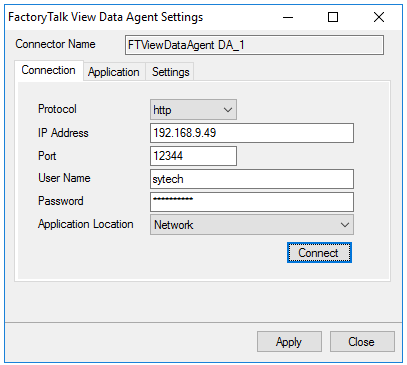
Task: Click the Password label text
Action: [61, 201]
